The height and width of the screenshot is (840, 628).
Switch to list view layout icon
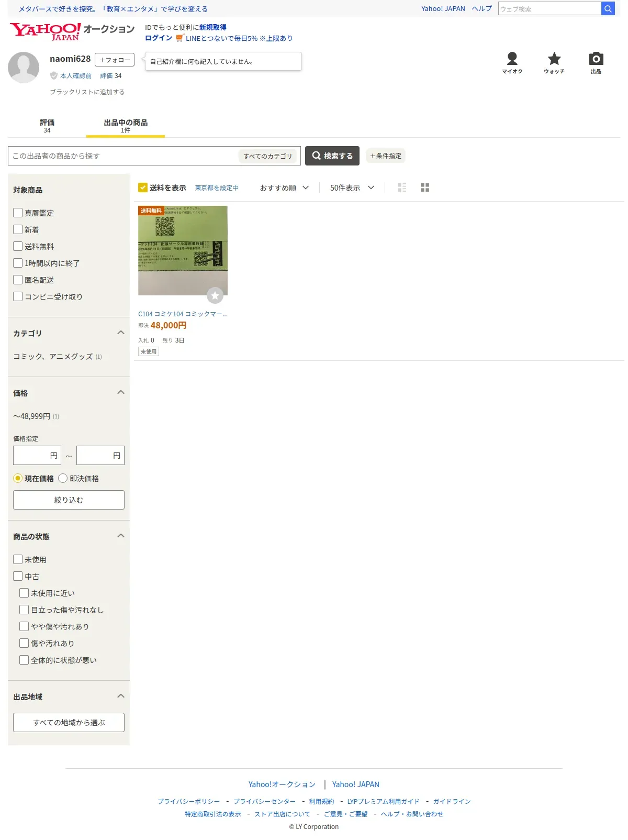point(402,187)
